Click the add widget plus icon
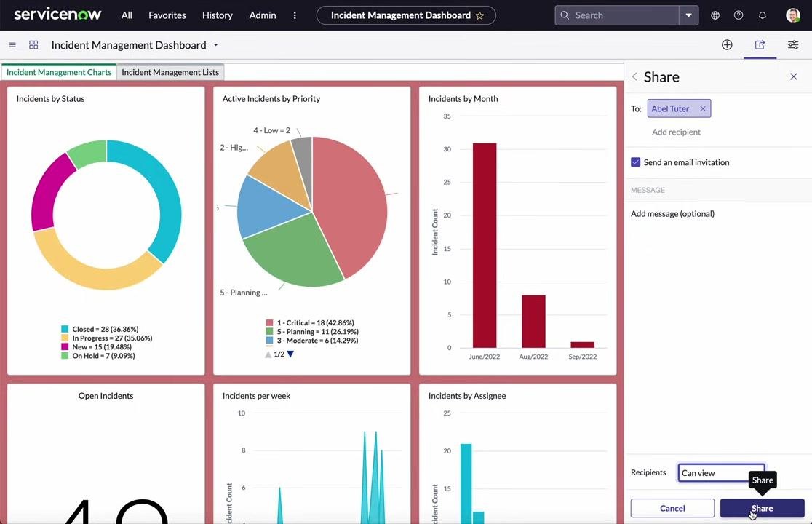The width and height of the screenshot is (812, 524). [x=727, y=45]
